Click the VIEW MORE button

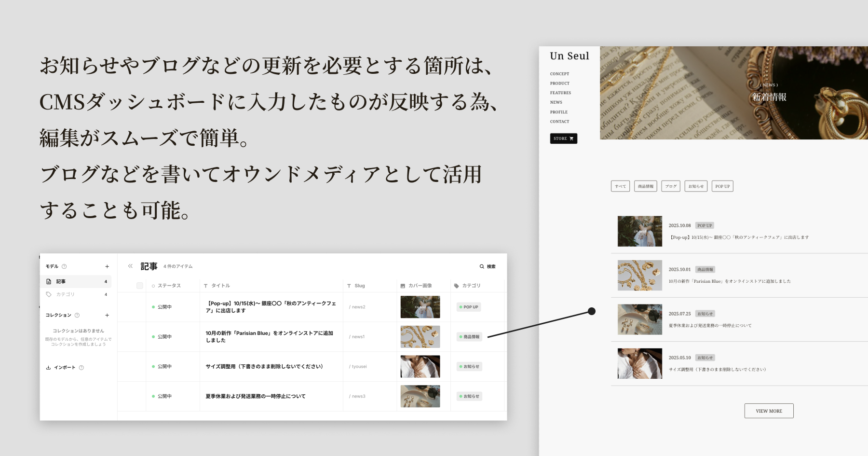769,411
